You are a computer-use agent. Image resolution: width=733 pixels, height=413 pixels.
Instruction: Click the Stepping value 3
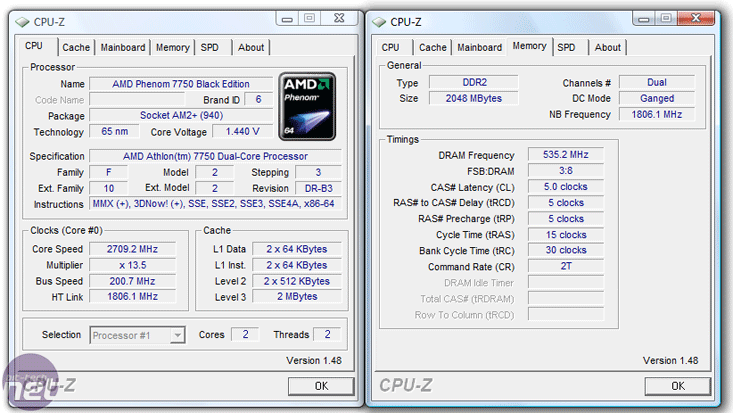click(x=318, y=172)
